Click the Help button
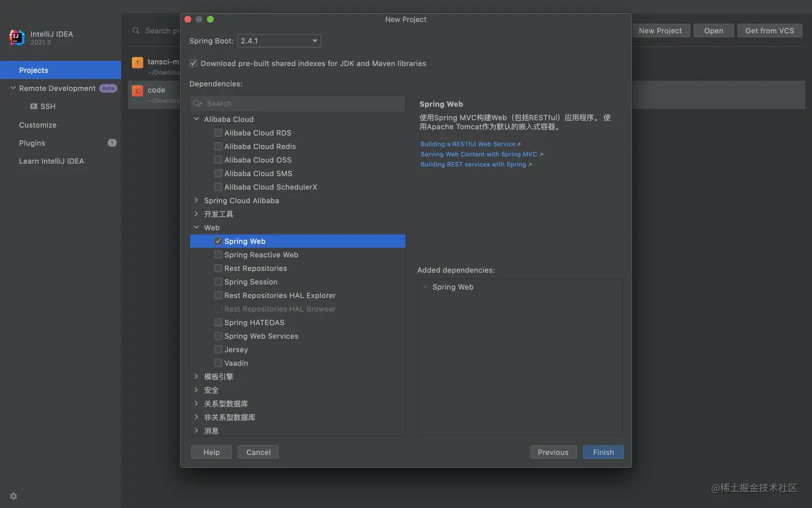Viewport: 812px width, 508px height. [212, 452]
